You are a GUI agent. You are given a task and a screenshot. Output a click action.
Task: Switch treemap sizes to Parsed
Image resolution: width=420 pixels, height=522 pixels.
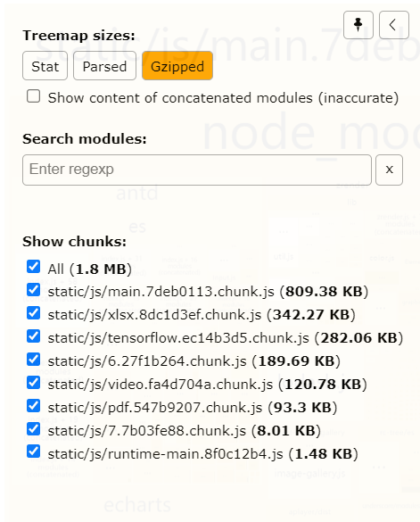104,65
